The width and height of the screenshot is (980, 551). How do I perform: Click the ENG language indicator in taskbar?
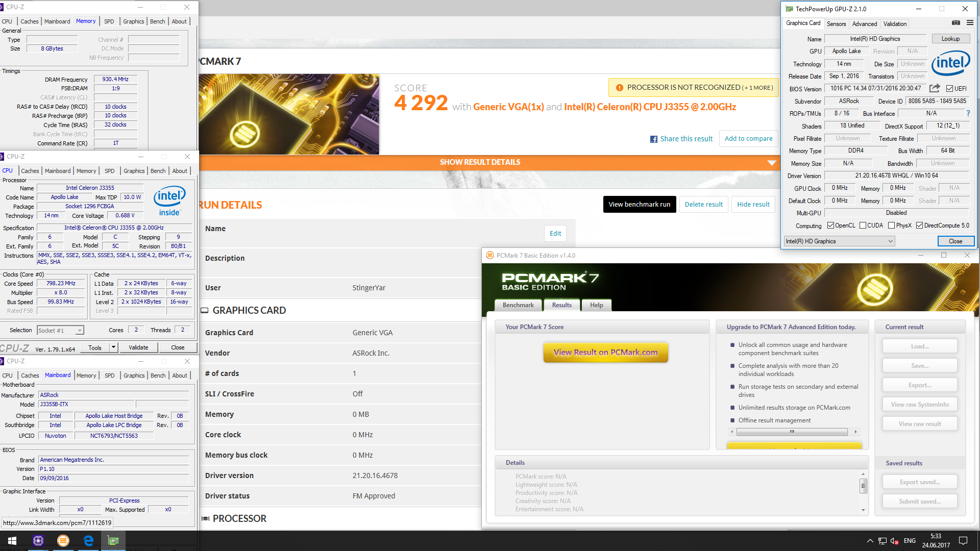[910, 541]
